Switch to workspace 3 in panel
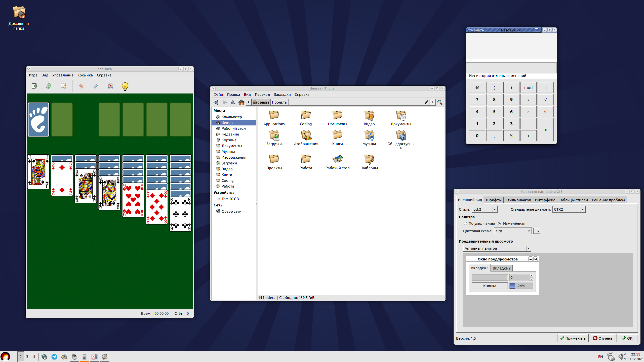Image resolution: width=644 pixels, height=362 pixels. 27,357
